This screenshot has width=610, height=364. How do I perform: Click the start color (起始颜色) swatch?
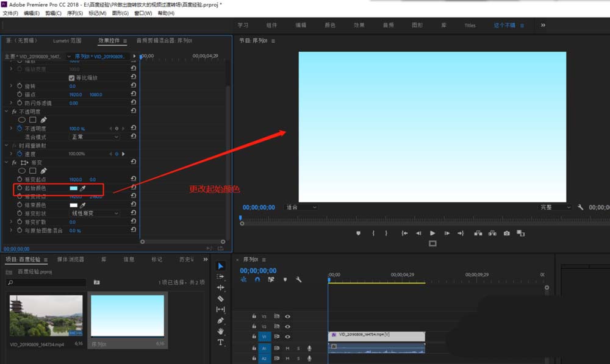(x=73, y=189)
